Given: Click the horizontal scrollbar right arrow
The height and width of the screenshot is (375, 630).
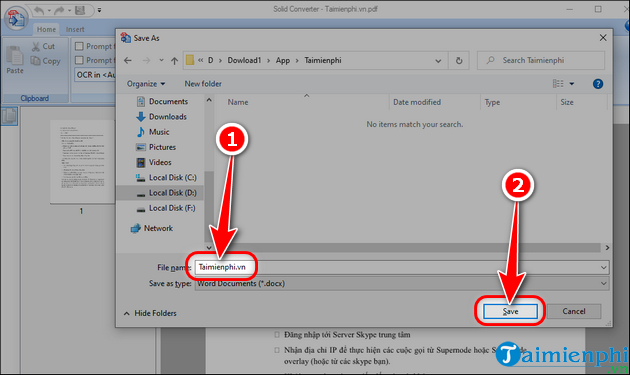Looking at the screenshot, I should [x=607, y=248].
